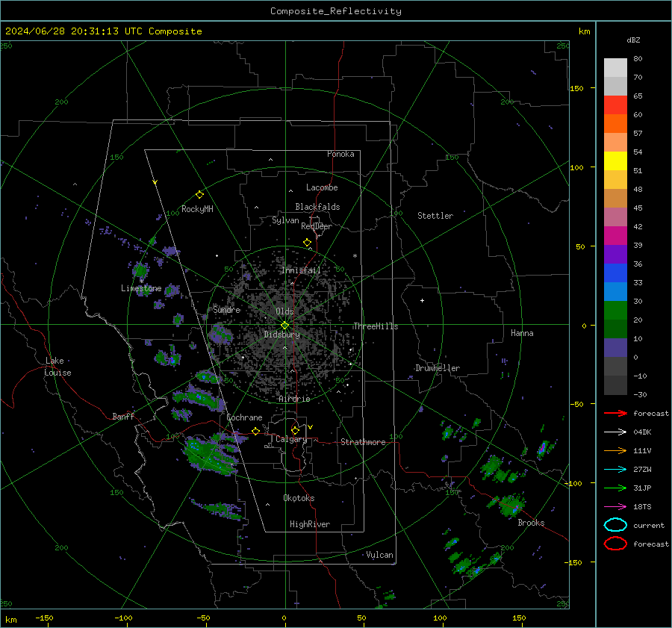Viewport: 672px width, 628px height.
Task: Click the Airdrie label
Action: coord(294,399)
